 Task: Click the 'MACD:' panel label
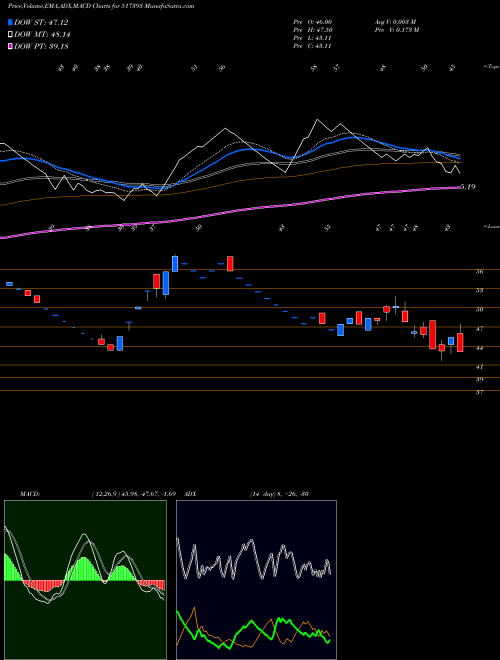(x=29, y=494)
